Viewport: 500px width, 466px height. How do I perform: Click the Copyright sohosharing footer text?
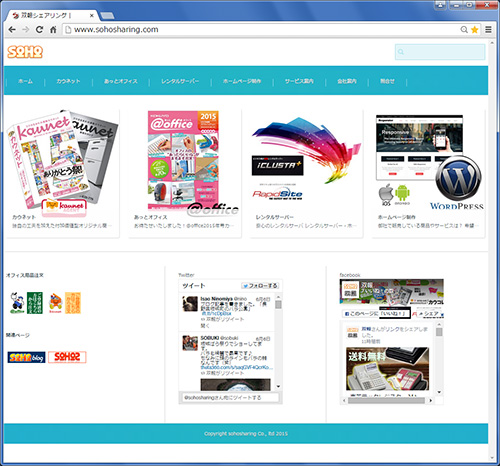click(246, 434)
